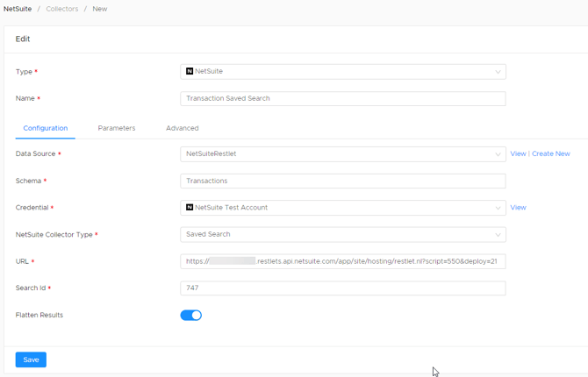Click the Save button
Screen dimensions: 588x377
click(31, 359)
